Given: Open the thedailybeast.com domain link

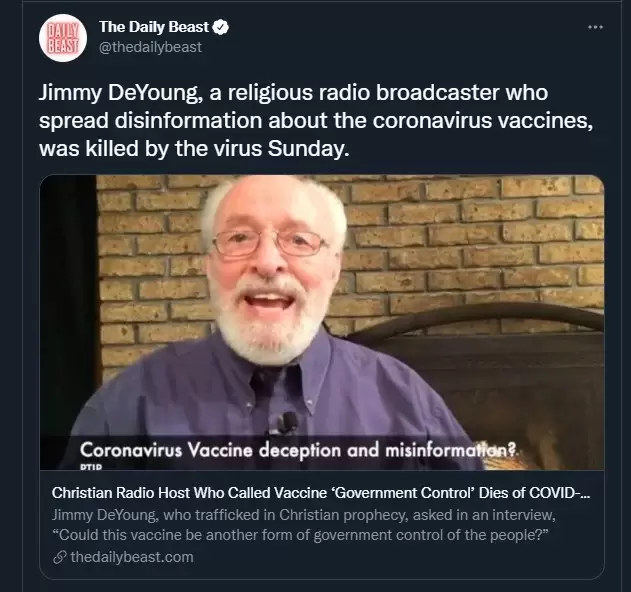Looking at the screenshot, I should click(x=132, y=557).
